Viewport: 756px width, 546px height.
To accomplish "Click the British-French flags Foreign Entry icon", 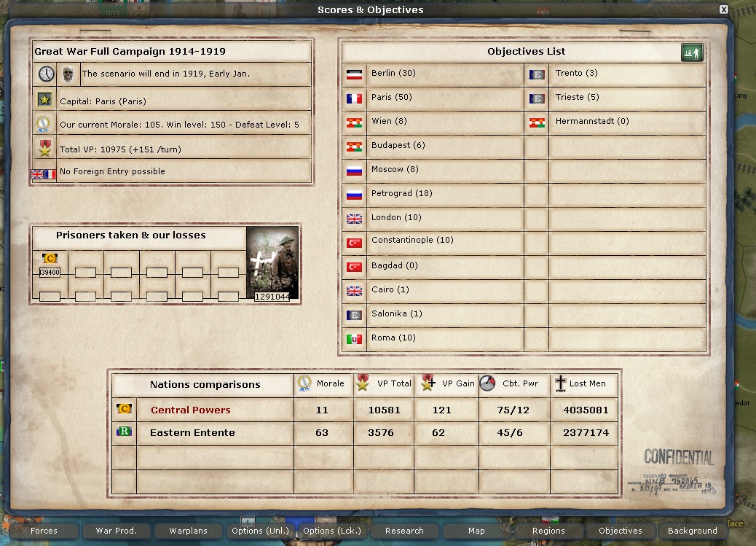I will [44, 173].
